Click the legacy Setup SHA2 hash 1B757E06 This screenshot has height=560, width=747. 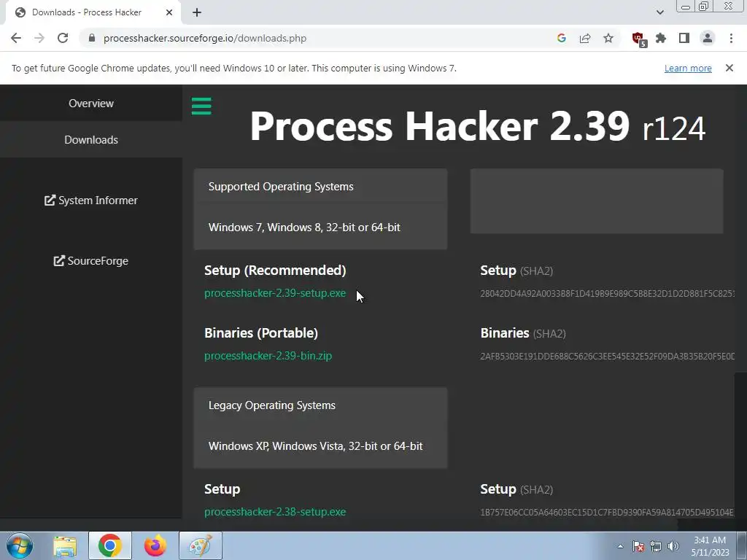pos(608,513)
